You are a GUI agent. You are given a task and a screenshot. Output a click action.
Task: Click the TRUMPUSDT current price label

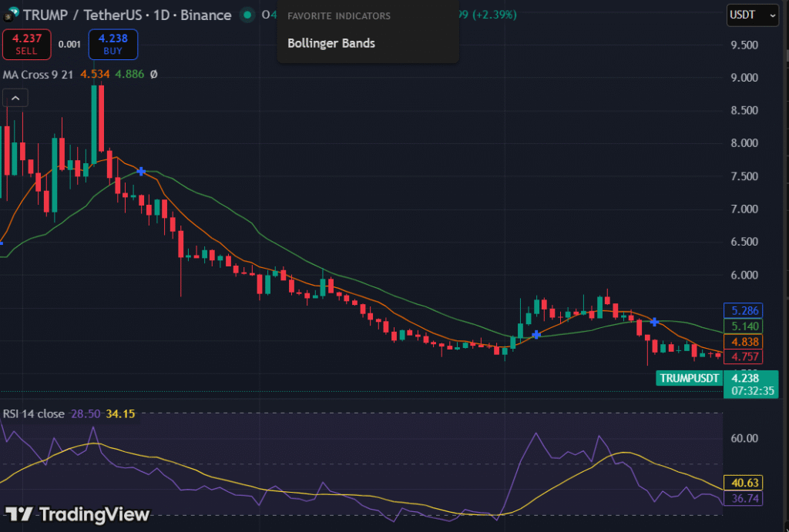click(x=690, y=378)
